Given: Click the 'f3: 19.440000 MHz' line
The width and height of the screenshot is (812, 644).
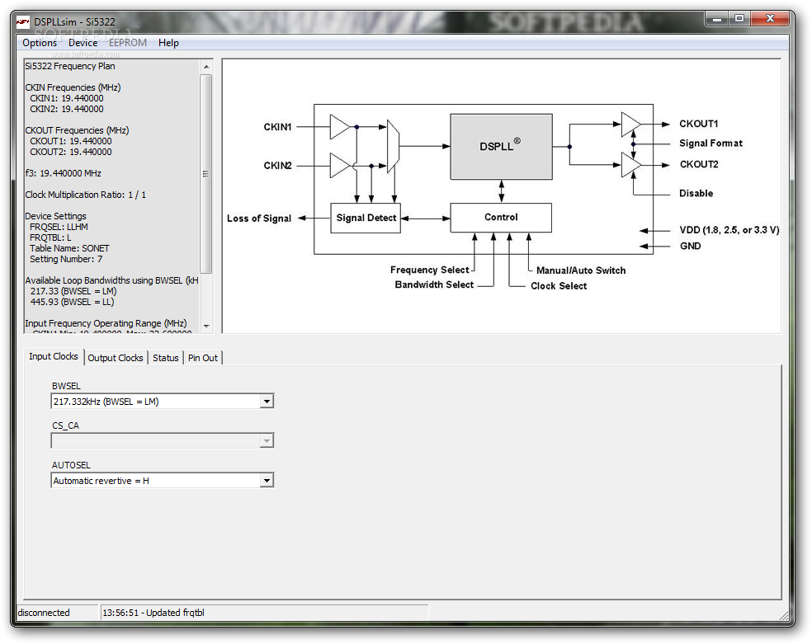Looking at the screenshot, I should click(x=64, y=173).
